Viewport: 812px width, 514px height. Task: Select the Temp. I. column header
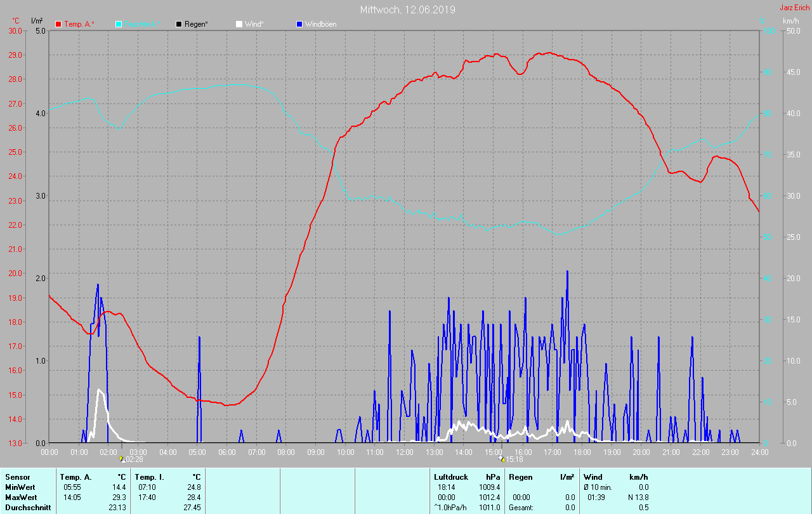[x=149, y=477]
